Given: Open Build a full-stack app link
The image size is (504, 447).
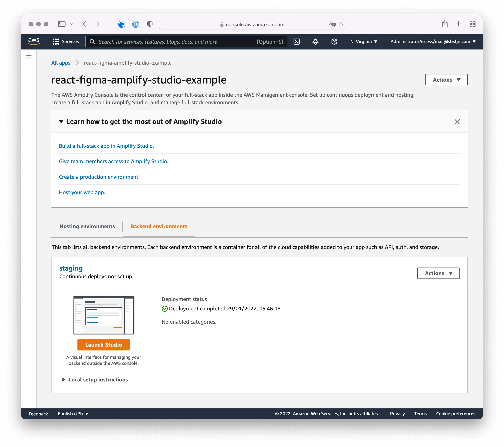Looking at the screenshot, I should coord(106,146).
